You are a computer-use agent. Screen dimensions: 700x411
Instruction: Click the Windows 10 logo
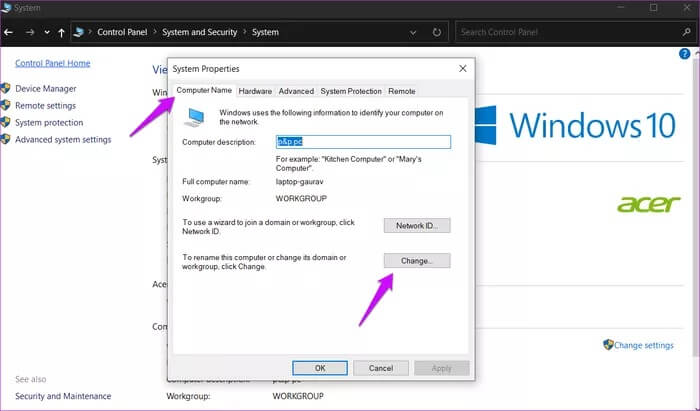575,125
